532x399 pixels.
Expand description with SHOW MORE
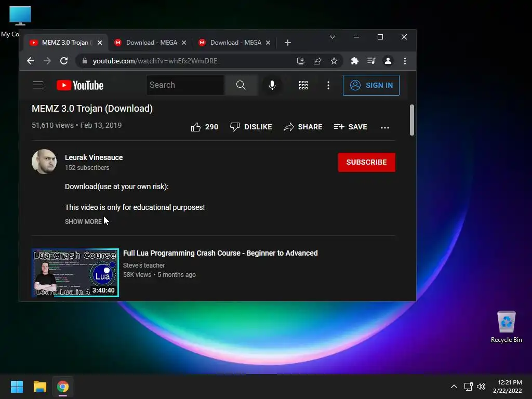coord(83,221)
